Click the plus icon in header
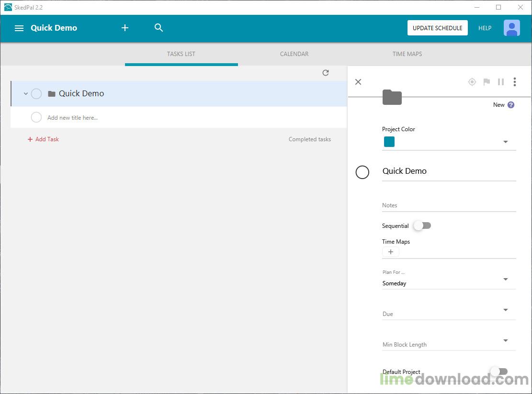532x394 pixels. pos(125,28)
